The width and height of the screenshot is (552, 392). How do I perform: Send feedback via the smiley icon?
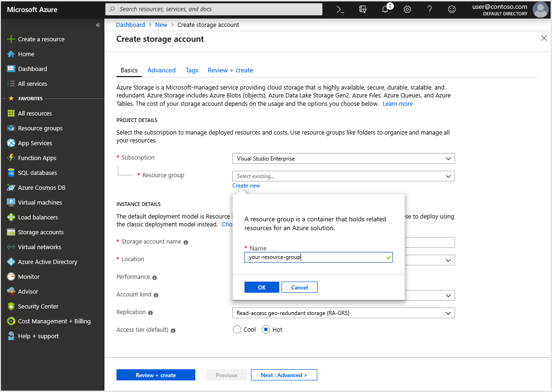[451, 9]
